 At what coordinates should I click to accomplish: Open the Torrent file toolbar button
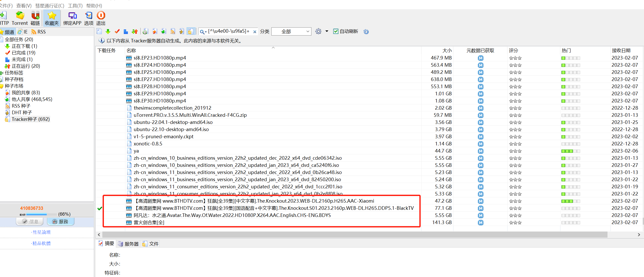tap(20, 18)
